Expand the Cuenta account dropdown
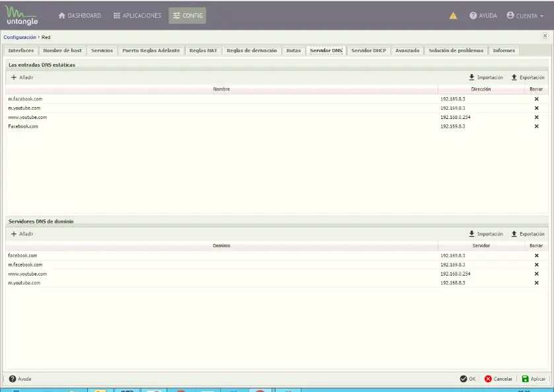Screen dimensions: 554x392 pos(525,16)
